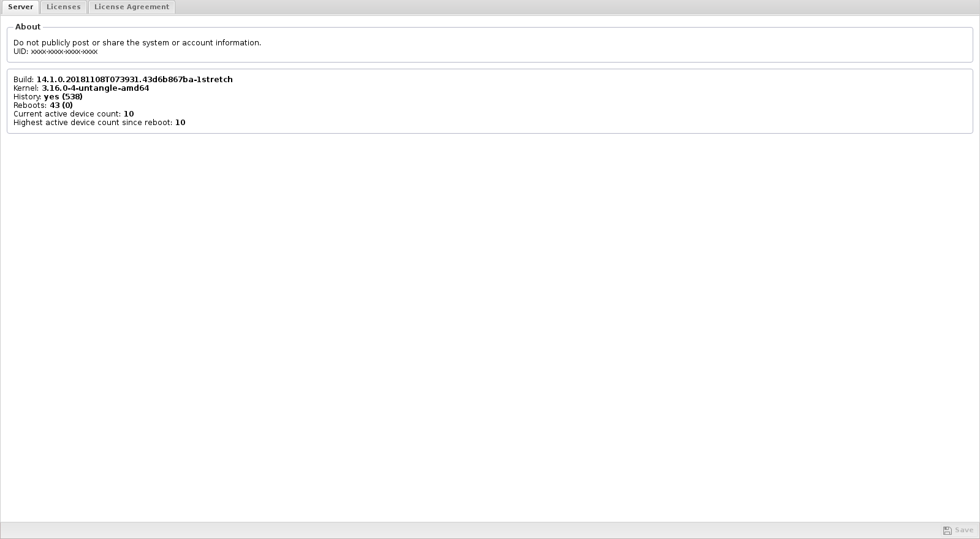Click the 'Kernel:' label
980x539 pixels.
point(26,88)
